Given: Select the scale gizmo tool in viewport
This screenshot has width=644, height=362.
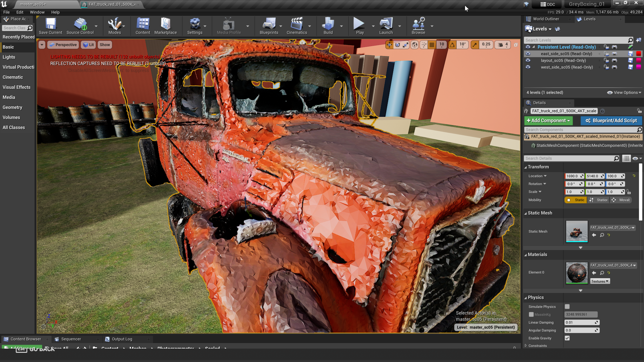Looking at the screenshot, I should tap(405, 45).
